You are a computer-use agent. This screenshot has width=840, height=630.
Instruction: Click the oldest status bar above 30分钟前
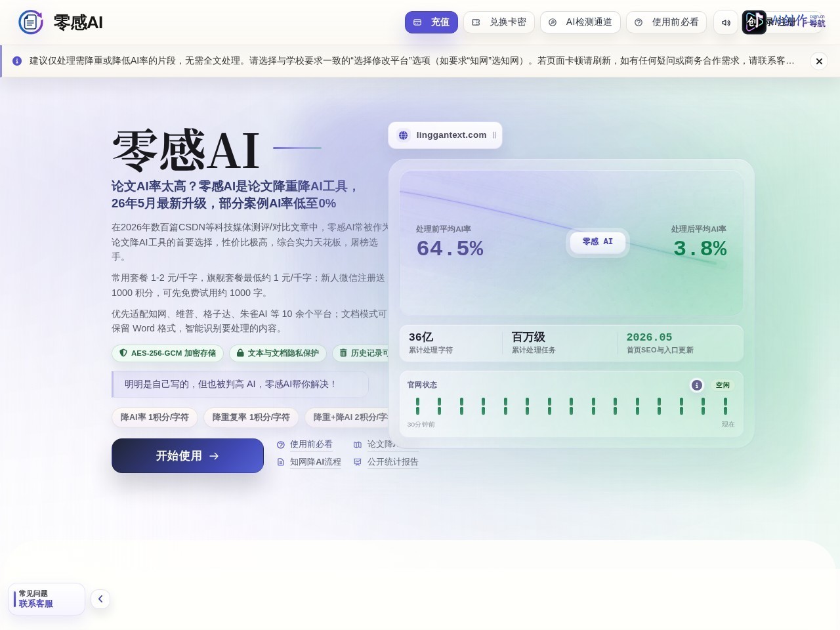[417, 406]
